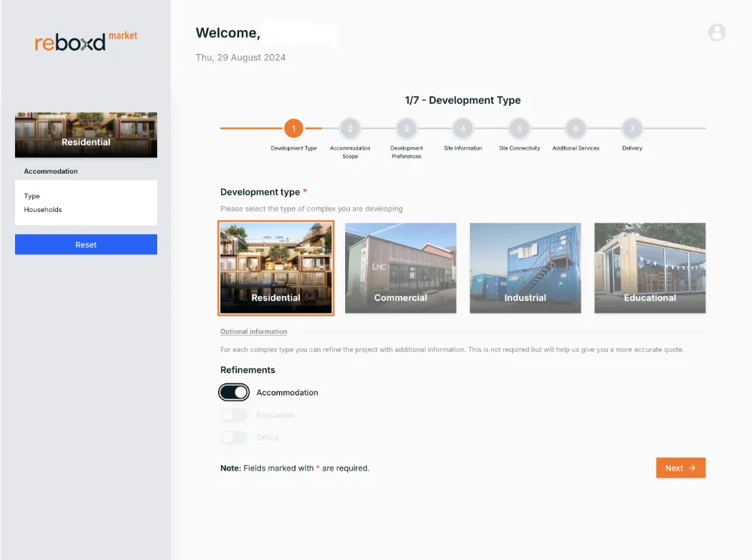Enable the Education refinement switch
This screenshot has height=560, width=752.
click(234, 415)
